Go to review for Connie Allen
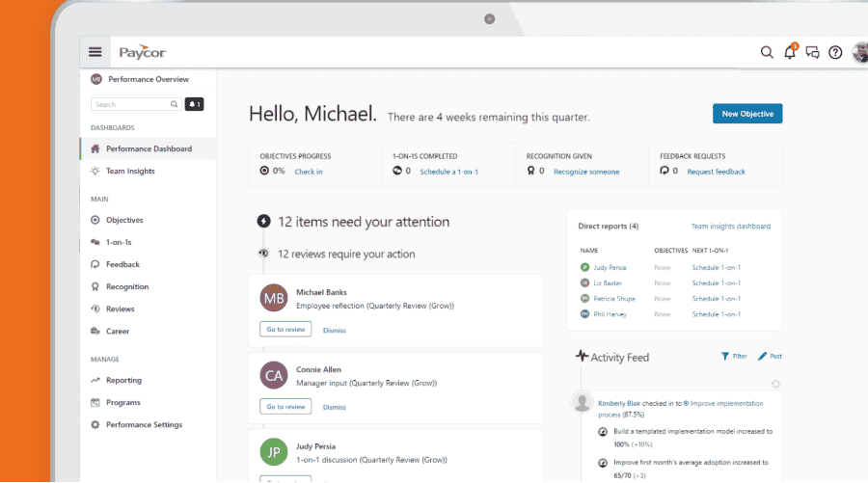This screenshot has height=483, width=868. click(x=285, y=406)
